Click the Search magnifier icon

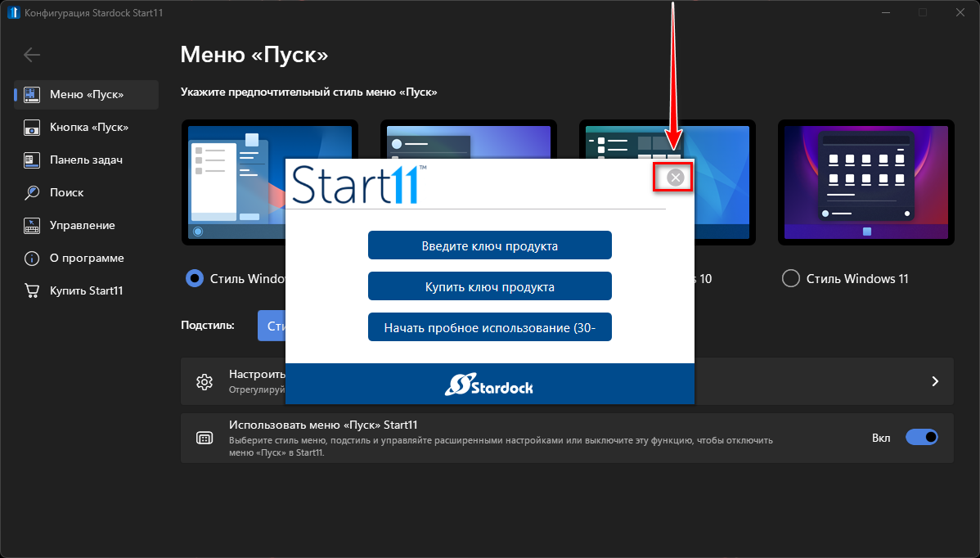click(32, 192)
